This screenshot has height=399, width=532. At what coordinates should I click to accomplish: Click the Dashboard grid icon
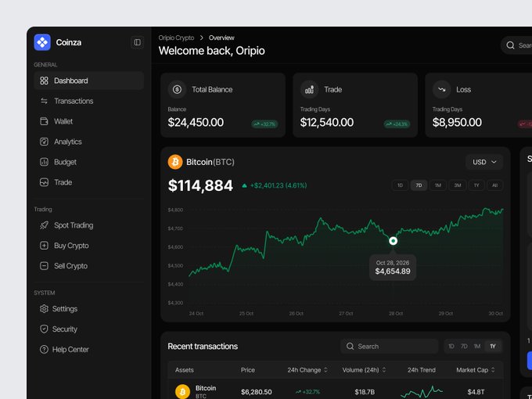click(x=44, y=81)
